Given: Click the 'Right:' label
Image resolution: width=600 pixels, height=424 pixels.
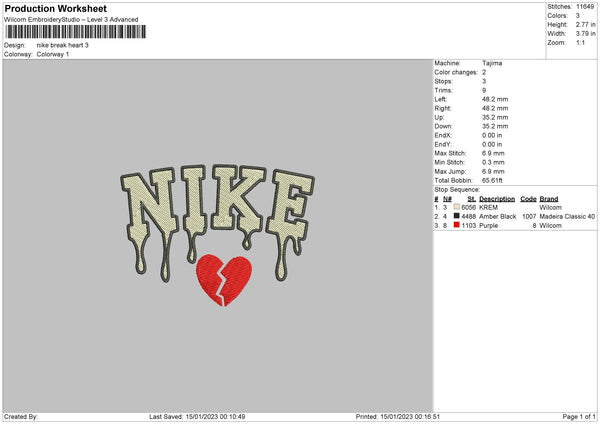Looking at the screenshot, I should 443,108.
